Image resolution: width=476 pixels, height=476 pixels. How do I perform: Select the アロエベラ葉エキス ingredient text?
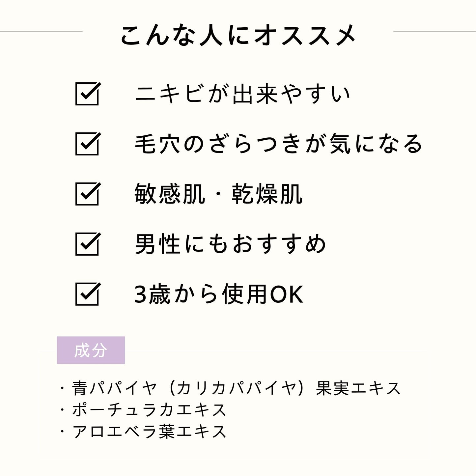[149, 432]
